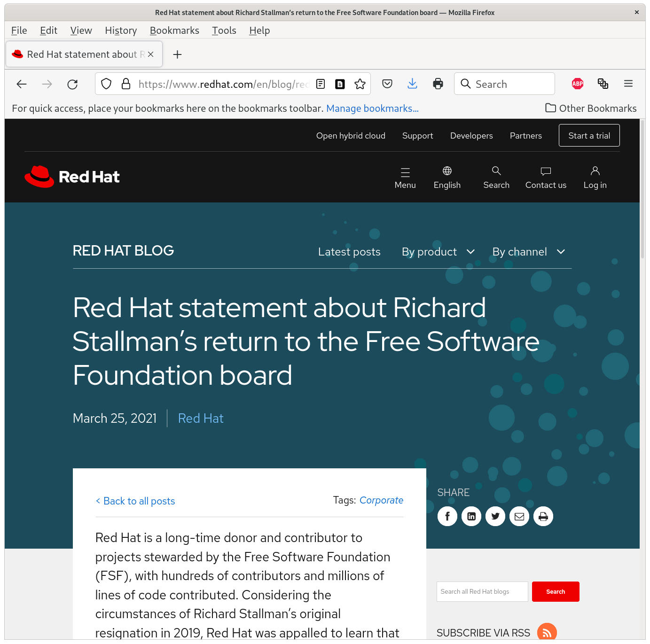The height and width of the screenshot is (644, 650).
Task: Open the View menu
Action: point(81,31)
